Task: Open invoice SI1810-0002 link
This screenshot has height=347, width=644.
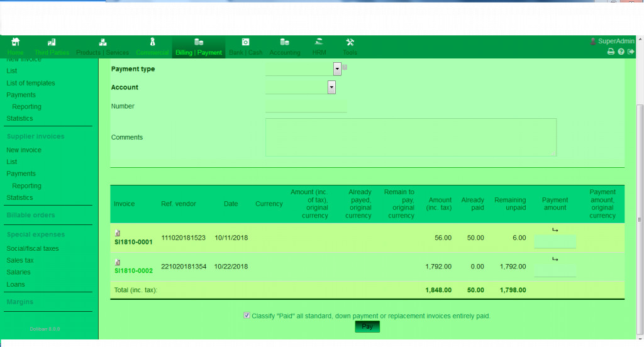Action: tap(133, 270)
